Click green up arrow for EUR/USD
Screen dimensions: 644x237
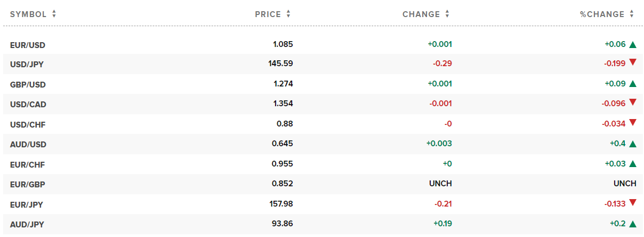(633, 44)
